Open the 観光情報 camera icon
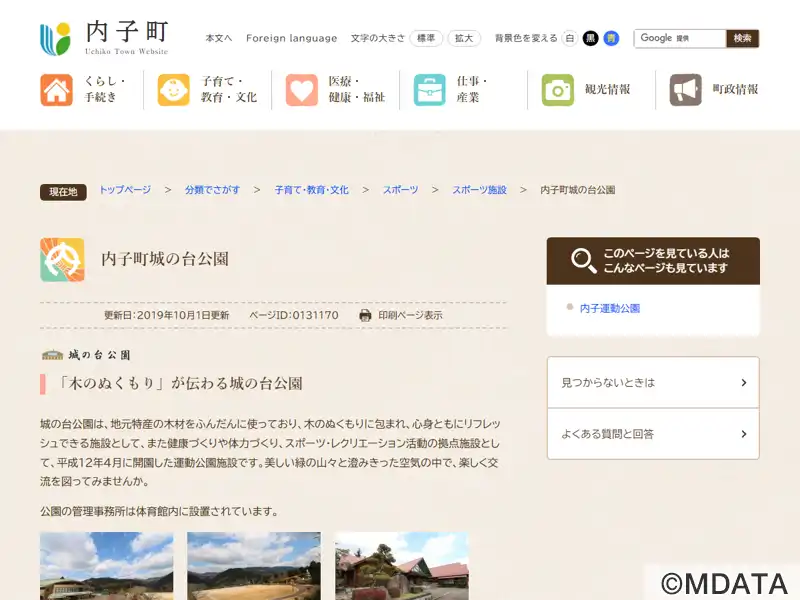800x600 pixels. click(x=558, y=90)
